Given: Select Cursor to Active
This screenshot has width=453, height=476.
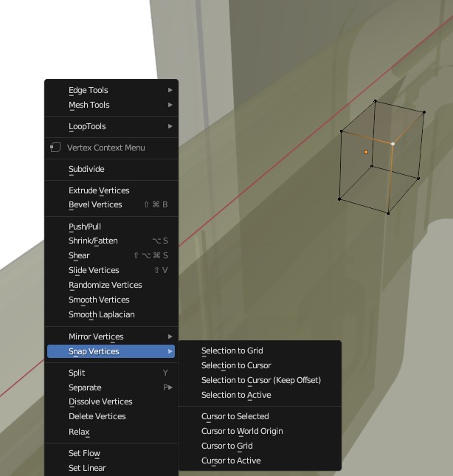Looking at the screenshot, I should (260, 461).
